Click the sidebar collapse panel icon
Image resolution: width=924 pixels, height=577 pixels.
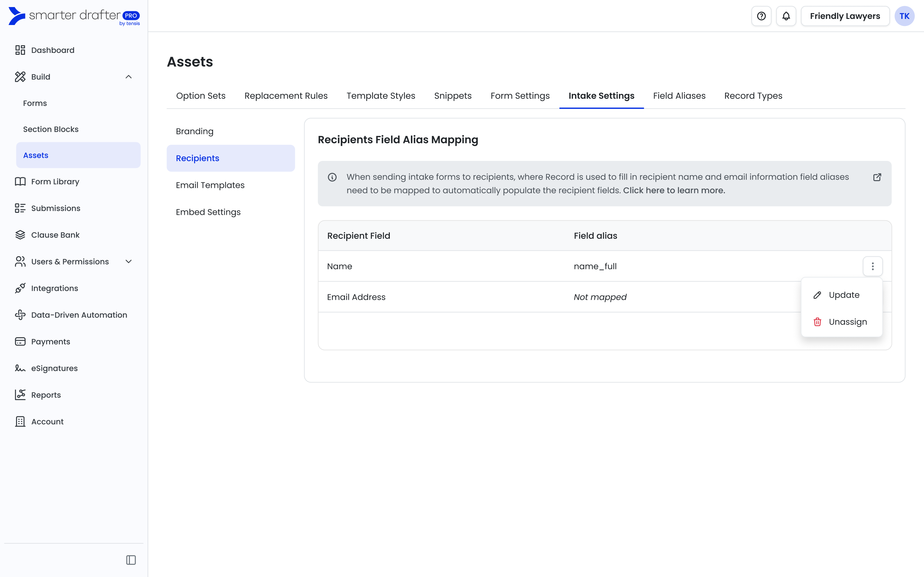pos(131,560)
